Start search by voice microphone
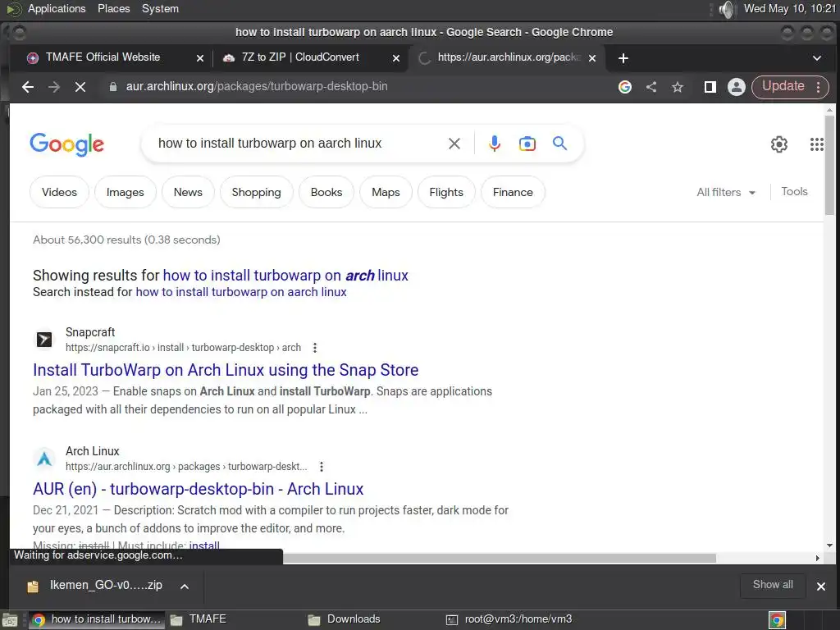Image resolution: width=840 pixels, height=630 pixels. (x=495, y=144)
